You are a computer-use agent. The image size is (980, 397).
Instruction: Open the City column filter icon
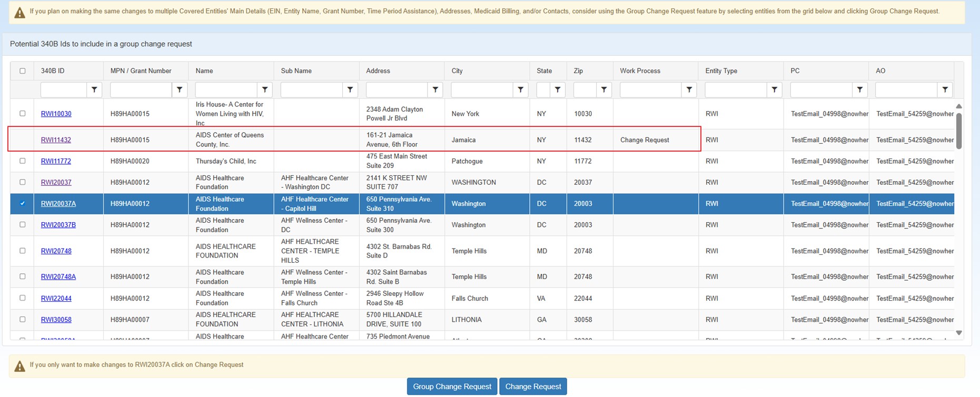pos(521,90)
